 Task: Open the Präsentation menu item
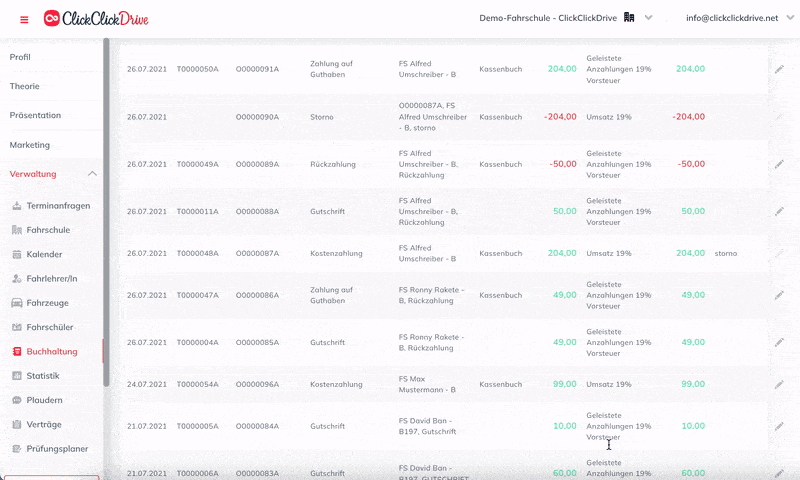click(x=35, y=115)
